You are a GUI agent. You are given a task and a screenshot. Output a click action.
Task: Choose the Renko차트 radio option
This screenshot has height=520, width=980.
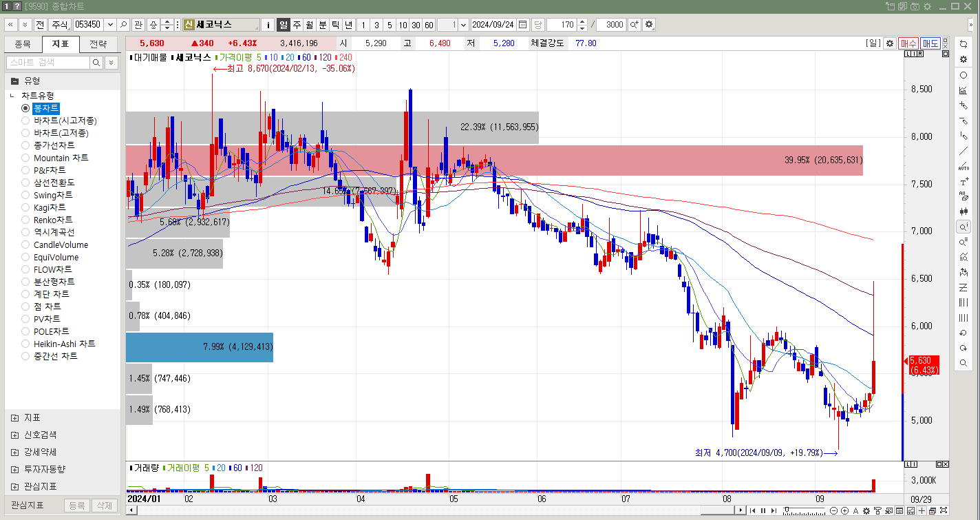(25, 220)
